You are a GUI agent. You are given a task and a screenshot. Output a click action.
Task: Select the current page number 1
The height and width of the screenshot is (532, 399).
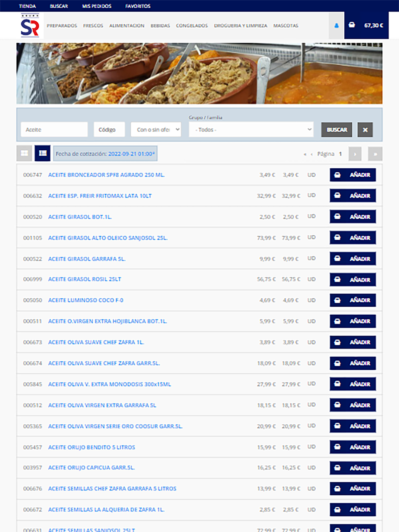(x=340, y=154)
